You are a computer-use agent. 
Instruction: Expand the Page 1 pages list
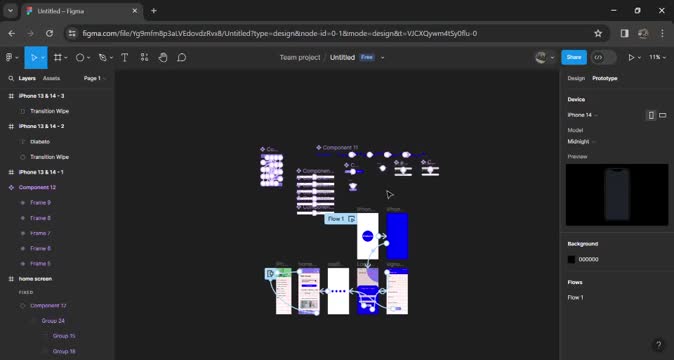coord(95,79)
